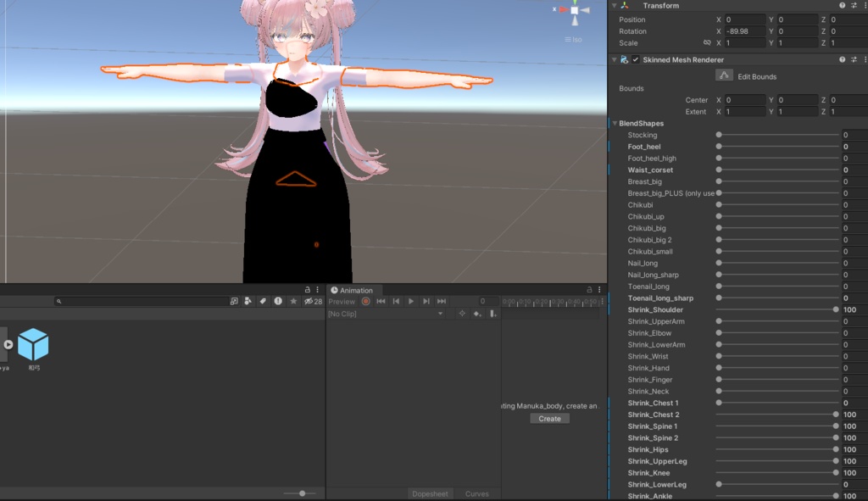Open search in Unity Search window icon
The image size is (868, 501).
[234, 301]
